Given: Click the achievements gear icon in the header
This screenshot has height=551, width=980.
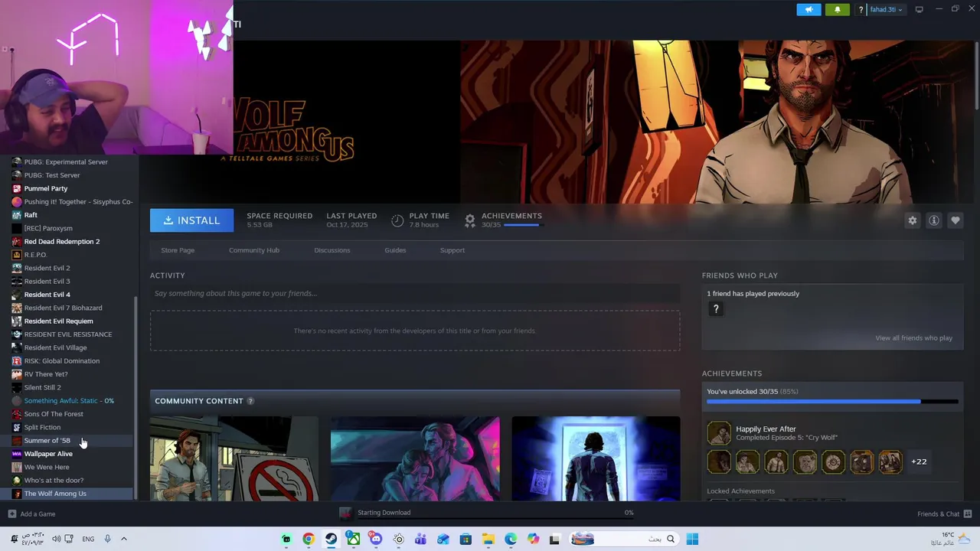Looking at the screenshot, I should [470, 220].
